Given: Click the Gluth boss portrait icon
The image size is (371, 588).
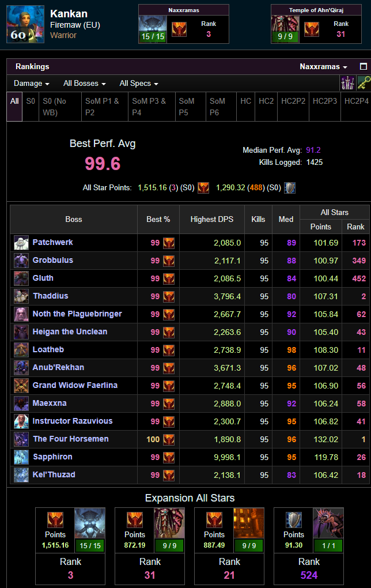Looking at the screenshot, I should [x=21, y=278].
